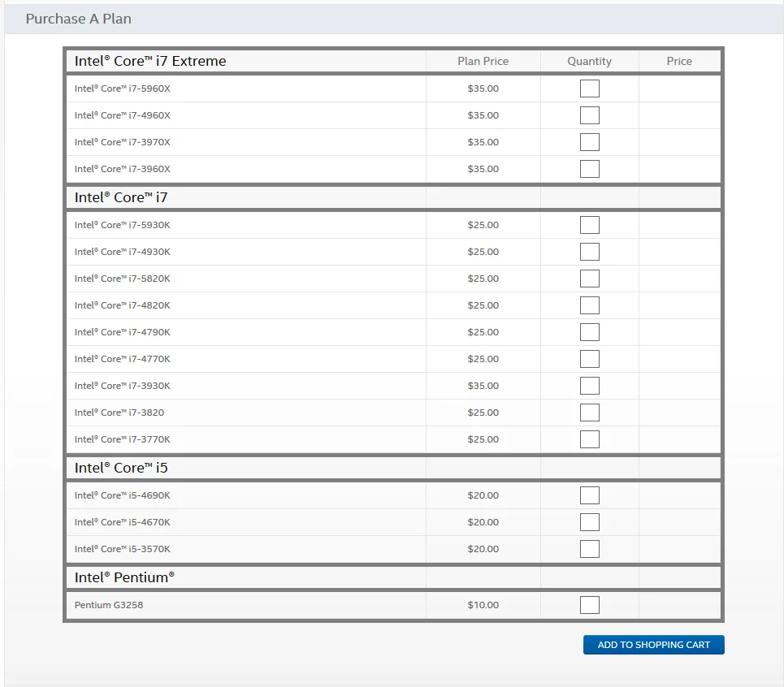Check the quantity box for i7-5930K
Viewport: 784px width, 687px height.
click(590, 225)
